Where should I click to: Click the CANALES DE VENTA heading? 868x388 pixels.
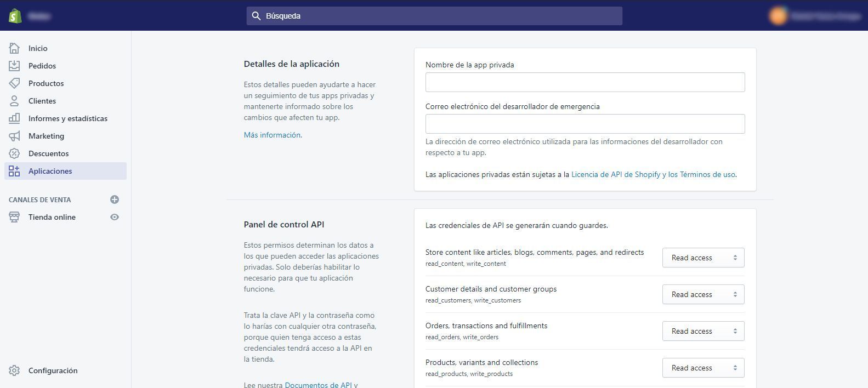(39, 199)
